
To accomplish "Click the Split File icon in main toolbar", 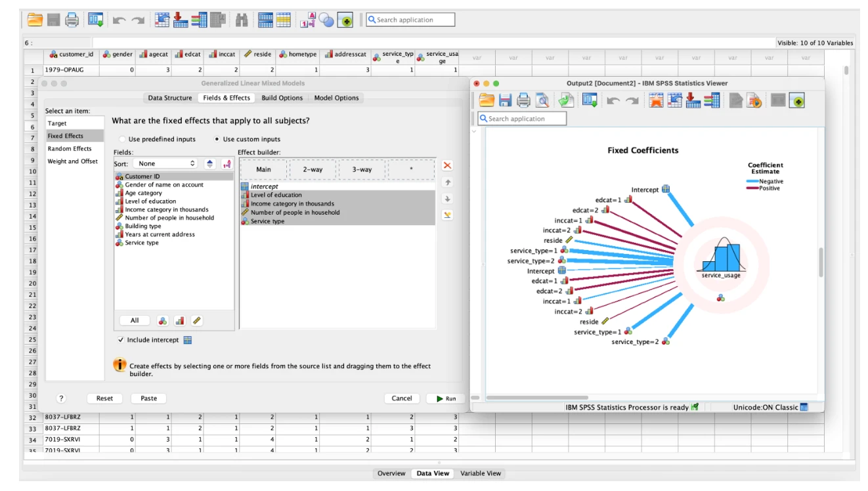I will point(265,20).
